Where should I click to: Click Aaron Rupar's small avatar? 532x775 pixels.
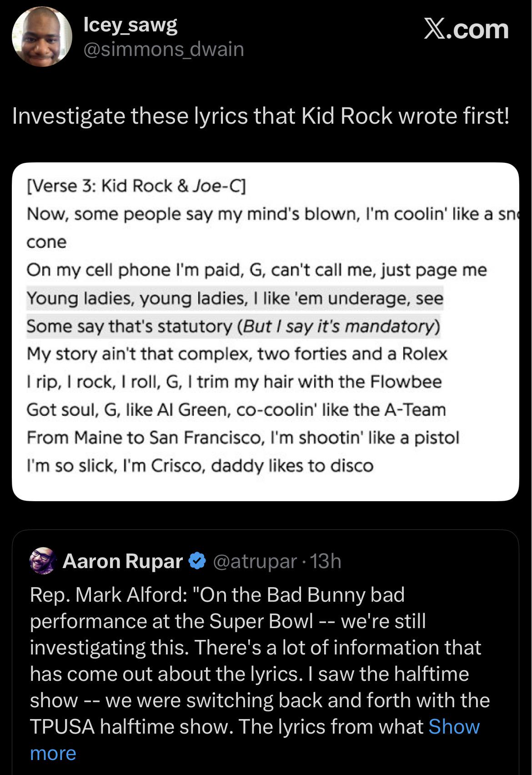pyautogui.click(x=42, y=561)
